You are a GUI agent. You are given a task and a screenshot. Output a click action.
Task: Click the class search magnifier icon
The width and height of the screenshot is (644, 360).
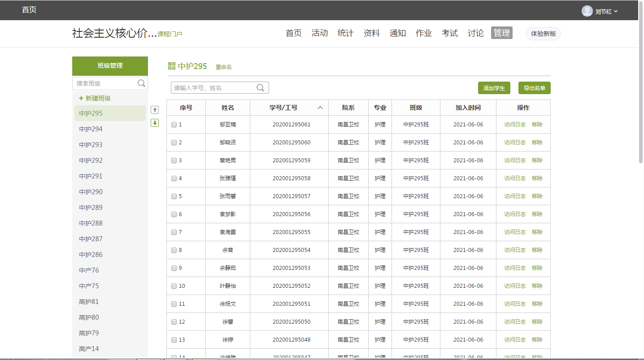point(141,83)
